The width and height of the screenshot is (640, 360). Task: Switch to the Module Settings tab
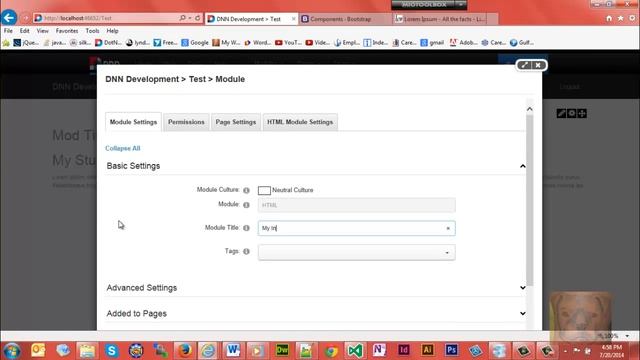[x=133, y=122]
